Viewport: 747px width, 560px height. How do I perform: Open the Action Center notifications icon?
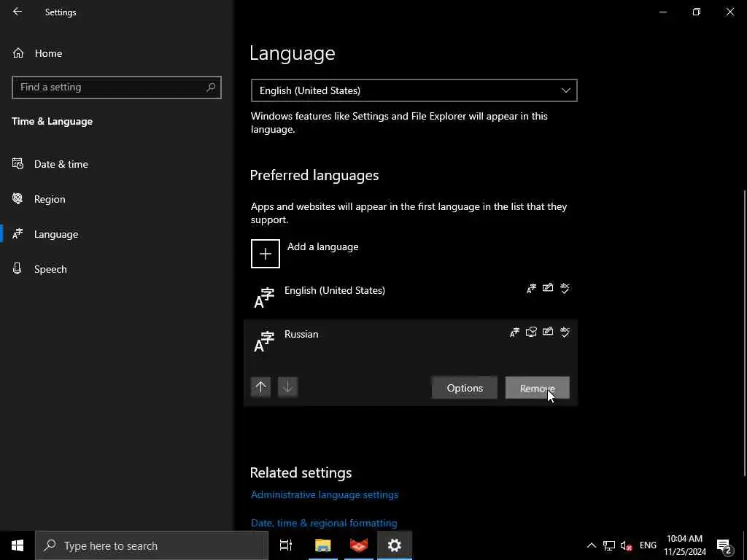[724, 545]
